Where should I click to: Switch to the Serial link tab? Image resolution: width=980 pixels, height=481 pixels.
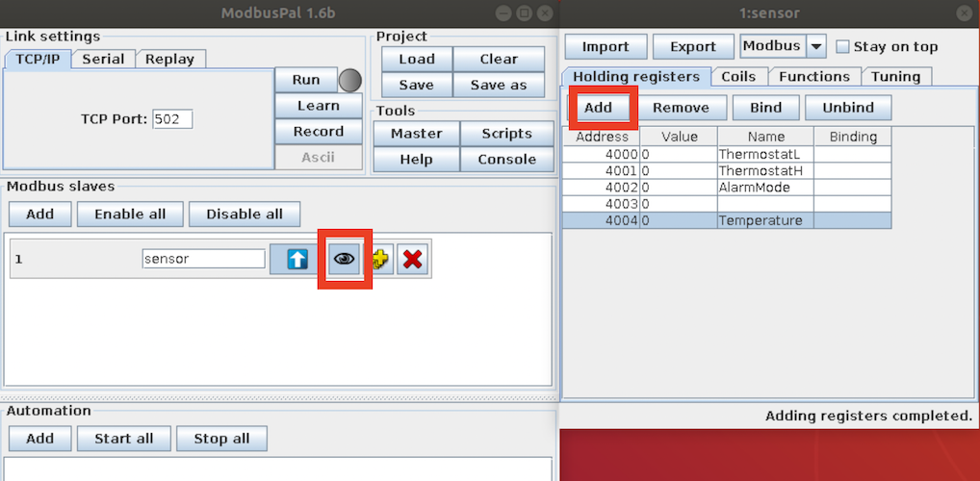coord(103,60)
